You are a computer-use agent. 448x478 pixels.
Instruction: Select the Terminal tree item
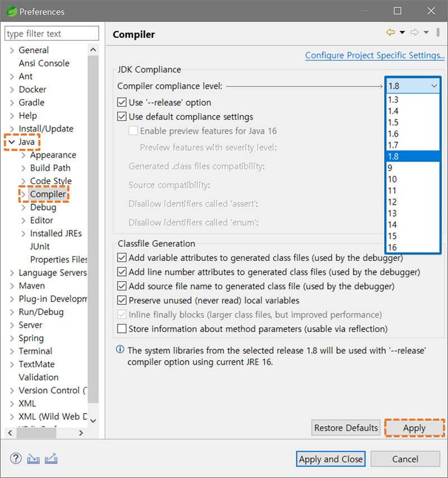[x=35, y=351]
